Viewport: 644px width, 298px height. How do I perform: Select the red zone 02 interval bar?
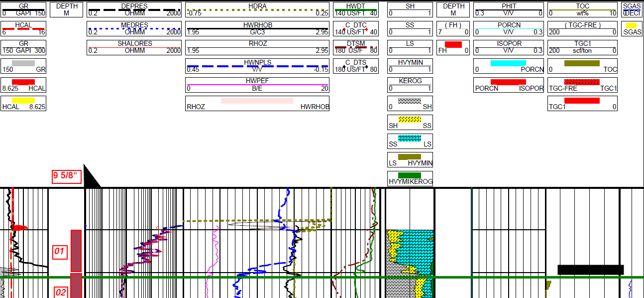click(76, 286)
